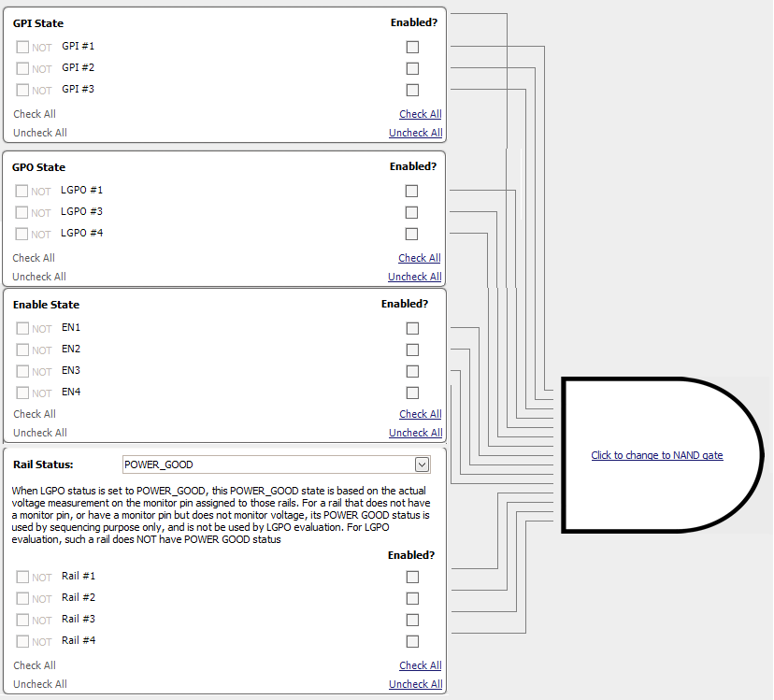The height and width of the screenshot is (700, 774).
Task: Toggle NOT for Rail #1
Action: click(21, 577)
